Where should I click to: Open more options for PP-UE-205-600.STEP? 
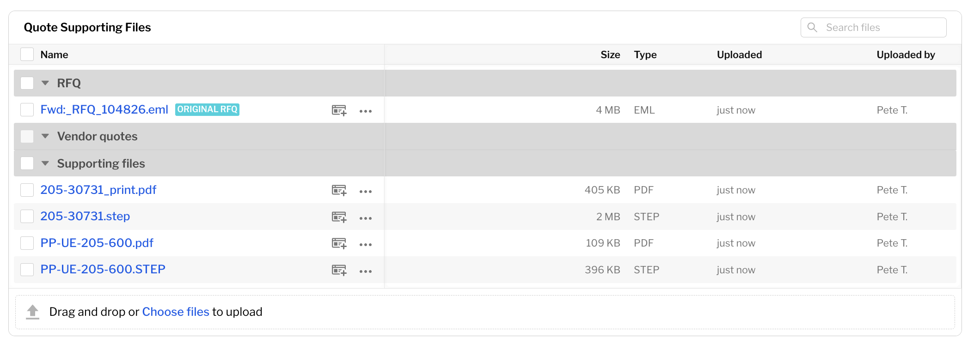click(x=366, y=271)
